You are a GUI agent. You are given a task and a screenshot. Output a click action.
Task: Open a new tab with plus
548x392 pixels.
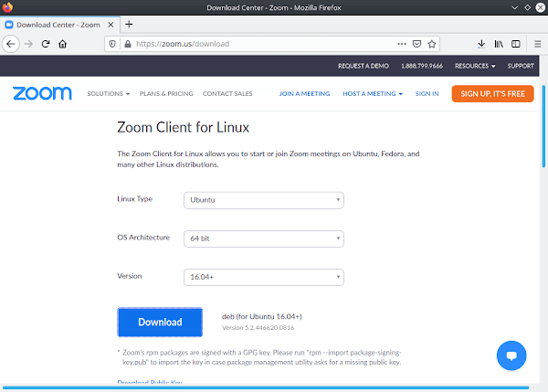(x=129, y=24)
